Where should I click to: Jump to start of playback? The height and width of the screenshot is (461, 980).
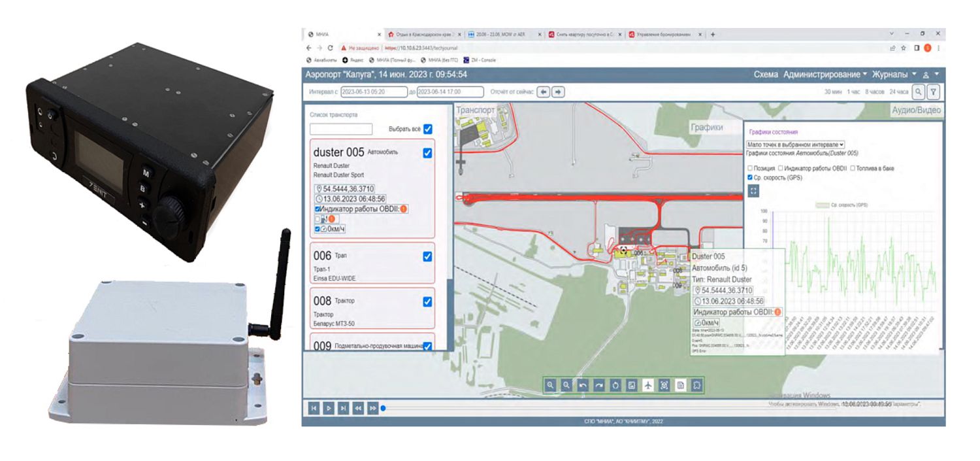pos(314,408)
